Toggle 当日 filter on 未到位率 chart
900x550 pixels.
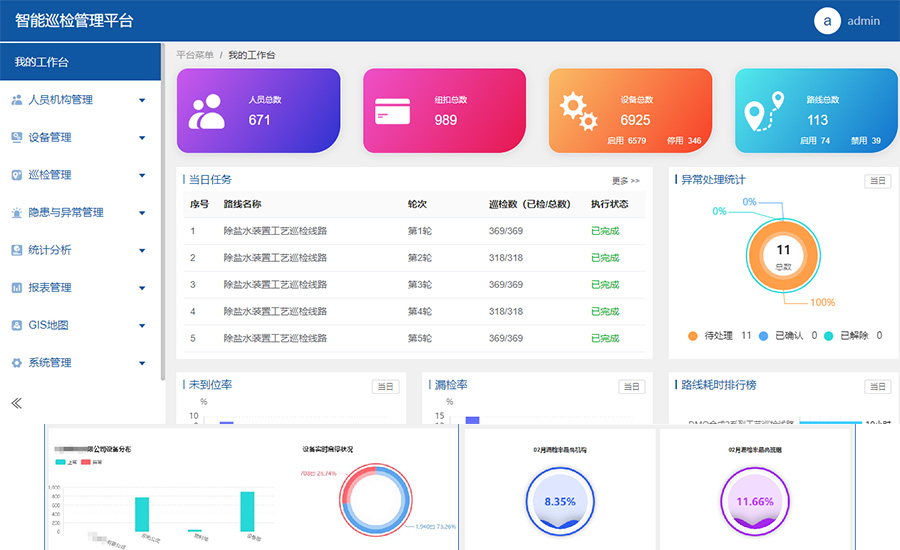tap(385, 387)
